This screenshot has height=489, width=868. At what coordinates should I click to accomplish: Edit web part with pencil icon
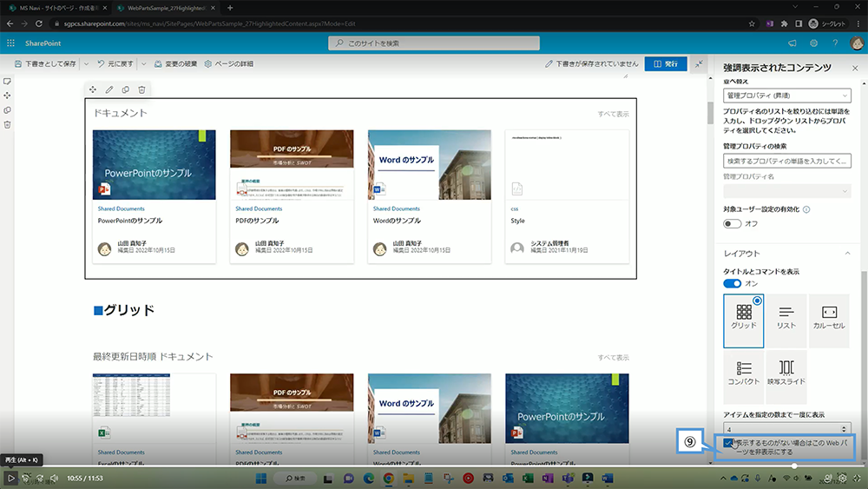point(109,89)
